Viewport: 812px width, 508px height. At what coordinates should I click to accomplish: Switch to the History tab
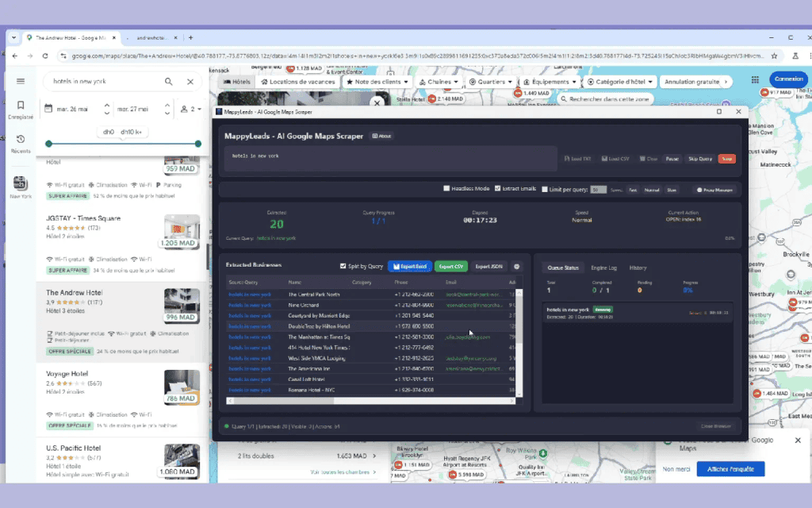pos(638,267)
